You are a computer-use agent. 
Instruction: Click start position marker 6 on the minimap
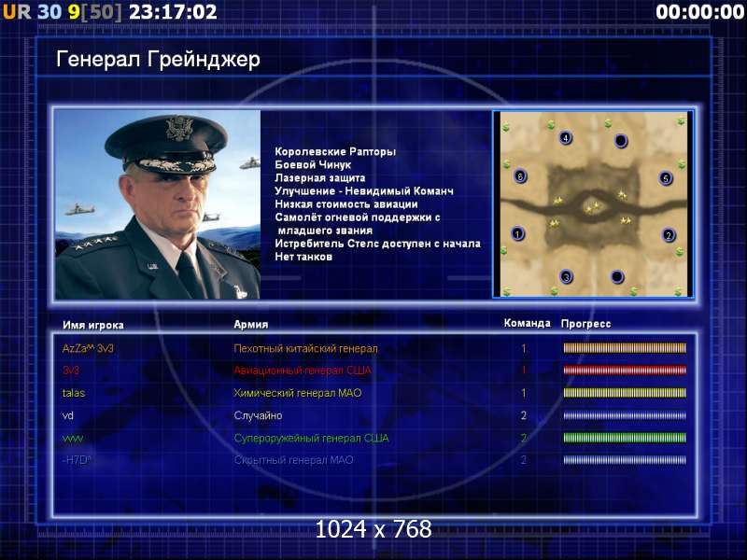pos(520,176)
